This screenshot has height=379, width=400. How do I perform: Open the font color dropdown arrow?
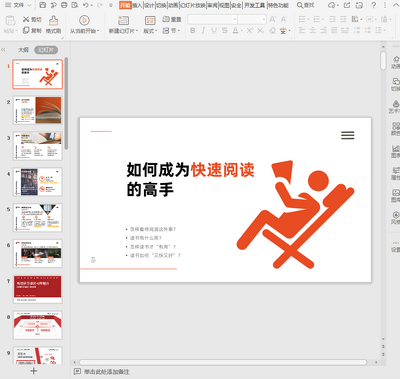pos(241,31)
